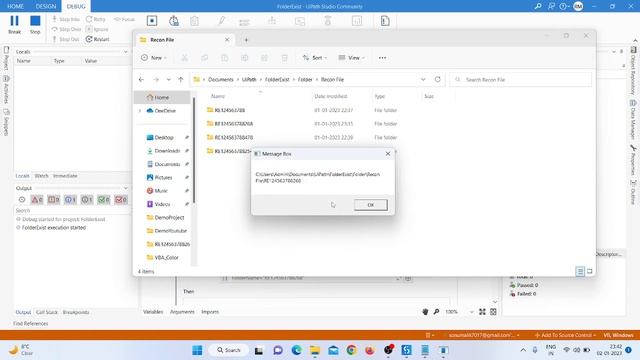Open Videos in Explorer sidebar
640x360 pixels.
click(x=162, y=204)
